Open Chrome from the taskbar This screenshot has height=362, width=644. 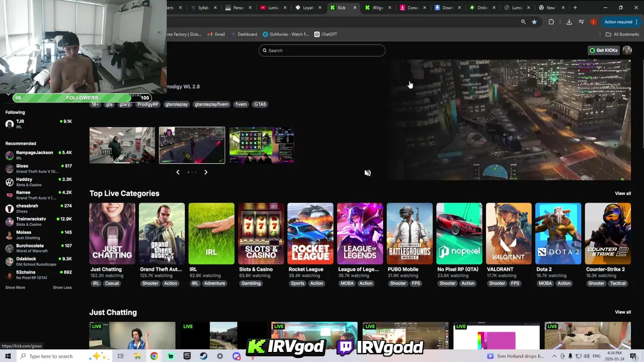pyautogui.click(x=154, y=356)
